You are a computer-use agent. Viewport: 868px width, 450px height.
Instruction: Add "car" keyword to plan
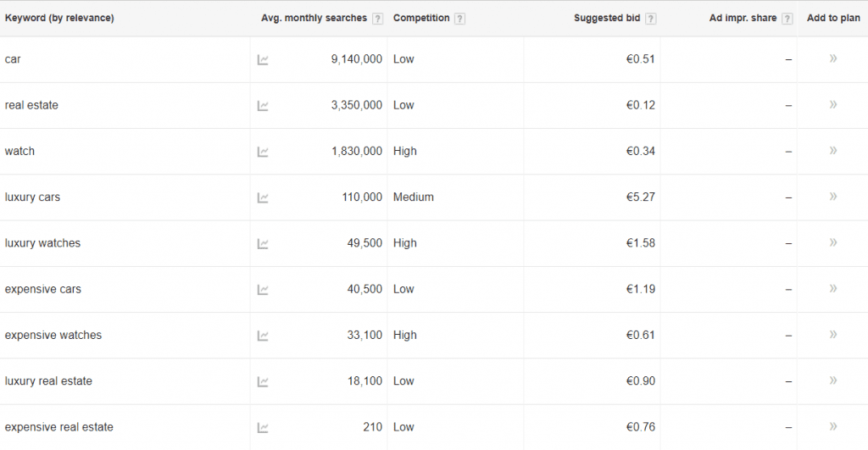833,58
